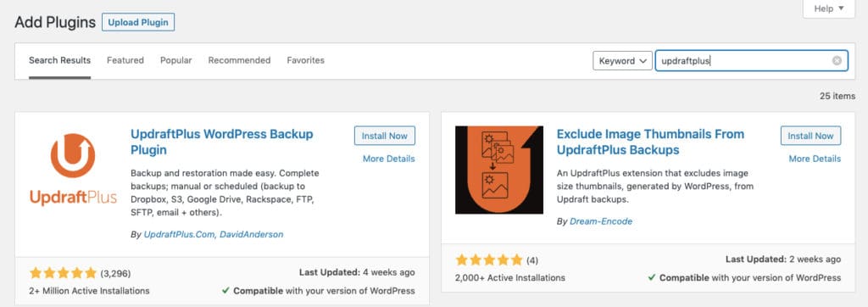The width and height of the screenshot is (868, 307).
Task: Open the Recommended tab
Action: click(239, 60)
